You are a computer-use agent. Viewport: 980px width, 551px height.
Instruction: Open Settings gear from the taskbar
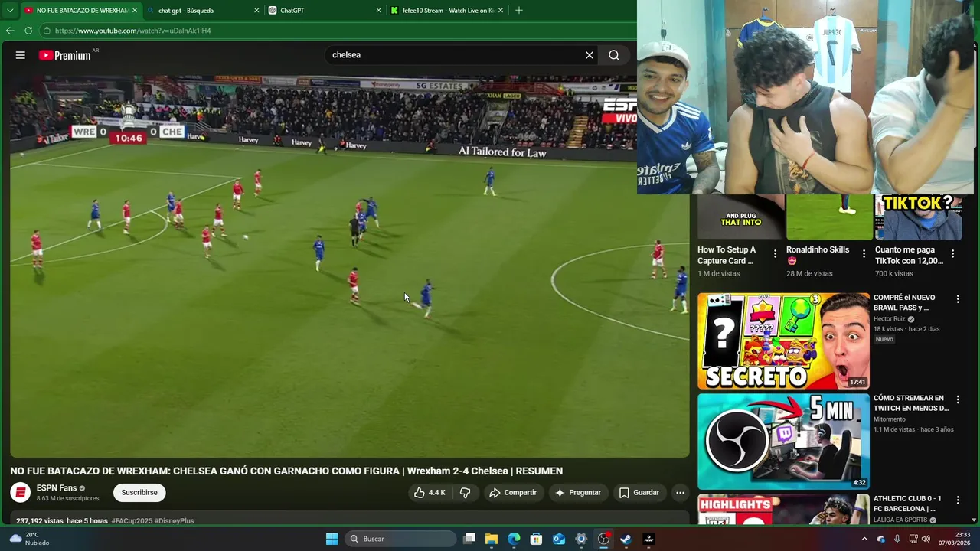(581, 539)
